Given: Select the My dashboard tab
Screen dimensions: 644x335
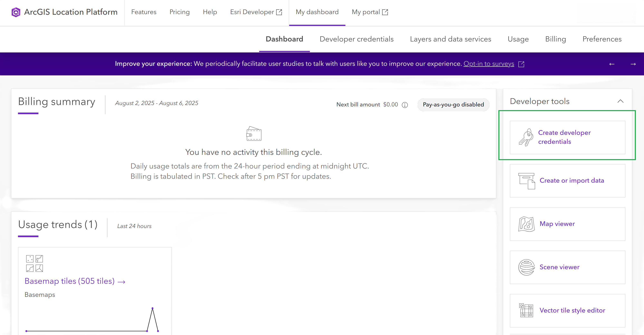Looking at the screenshot, I should tap(317, 12).
